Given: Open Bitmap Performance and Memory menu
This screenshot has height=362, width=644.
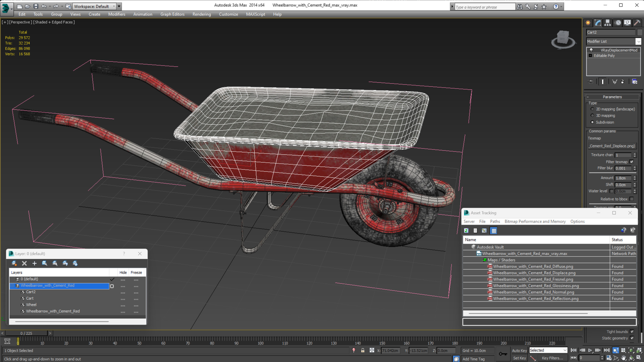Looking at the screenshot, I should (x=535, y=221).
